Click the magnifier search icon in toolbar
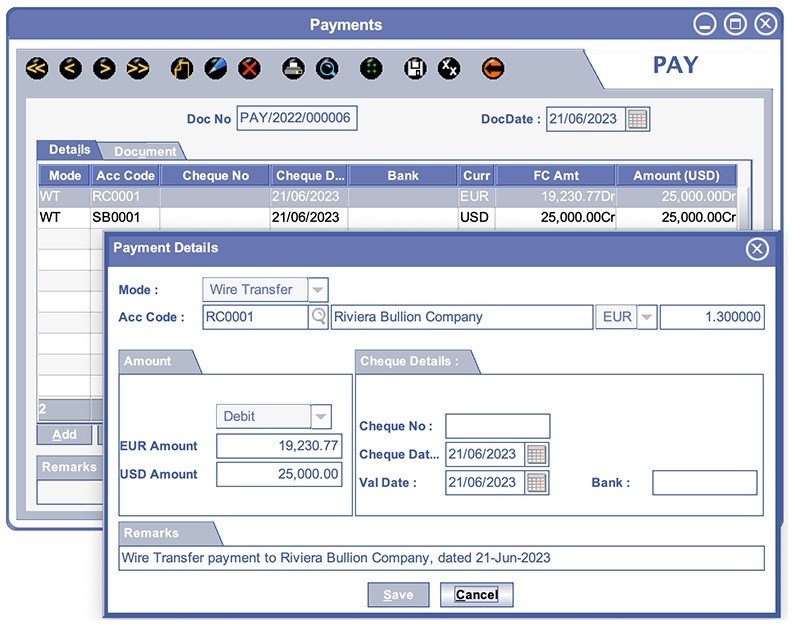This screenshot has width=793, height=625. point(327,68)
